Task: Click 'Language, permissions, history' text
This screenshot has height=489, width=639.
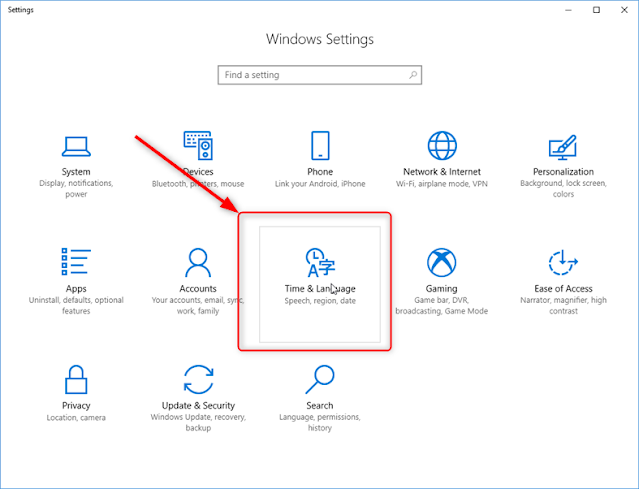Action: (x=320, y=423)
